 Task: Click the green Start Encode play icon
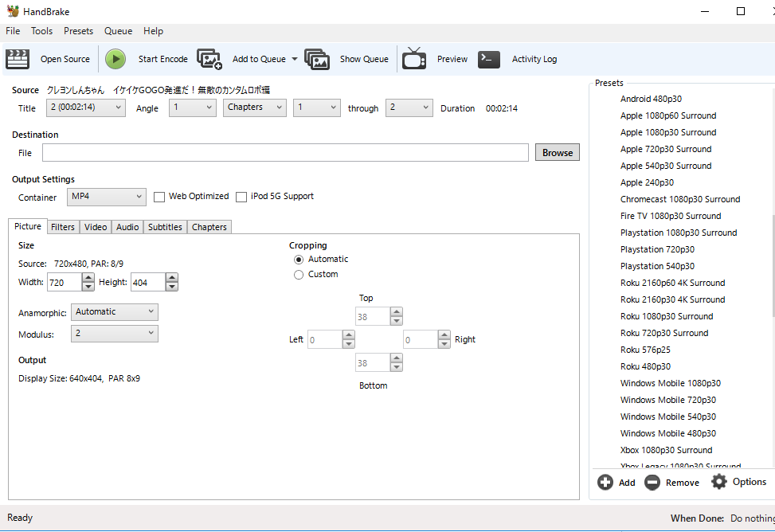click(x=115, y=59)
